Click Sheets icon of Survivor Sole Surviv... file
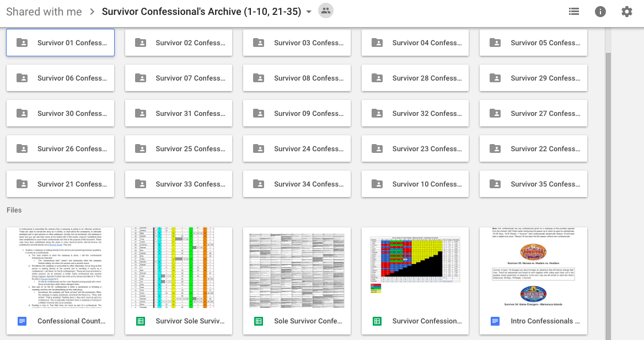 tap(141, 321)
